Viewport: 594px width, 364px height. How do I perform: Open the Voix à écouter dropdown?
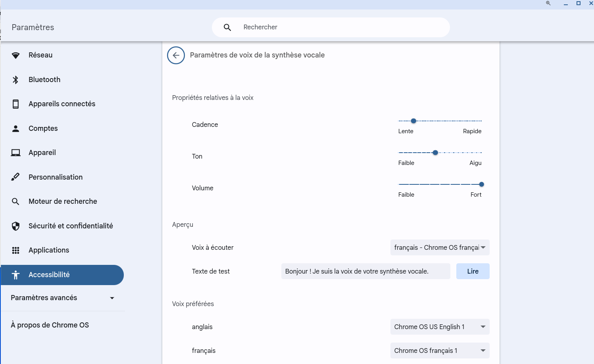click(440, 247)
